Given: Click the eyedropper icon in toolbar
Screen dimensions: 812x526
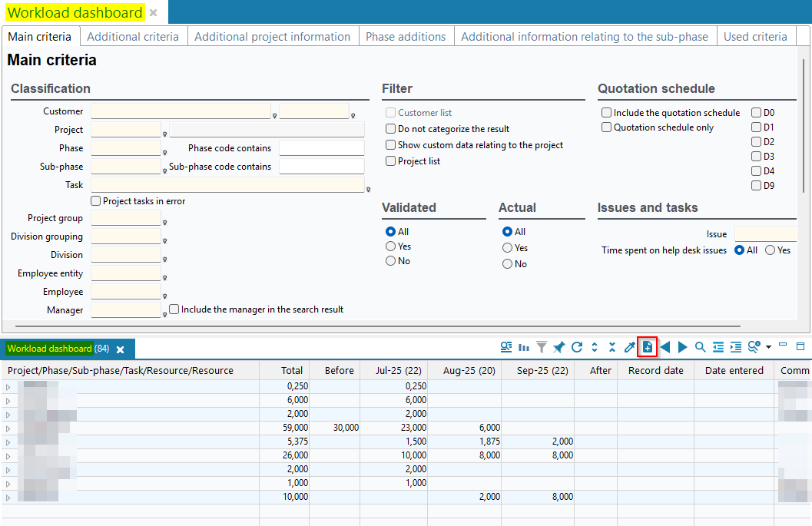Looking at the screenshot, I should point(629,348).
